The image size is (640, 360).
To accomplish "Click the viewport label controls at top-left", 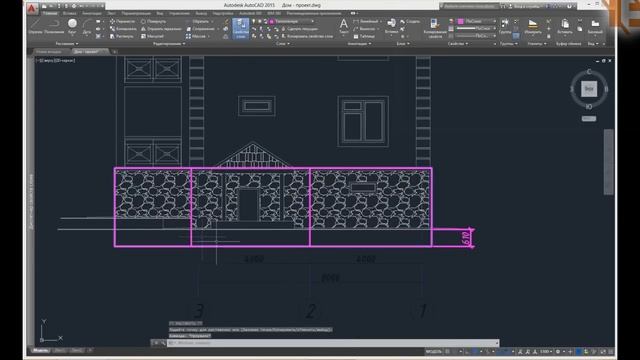I will [x=55, y=60].
